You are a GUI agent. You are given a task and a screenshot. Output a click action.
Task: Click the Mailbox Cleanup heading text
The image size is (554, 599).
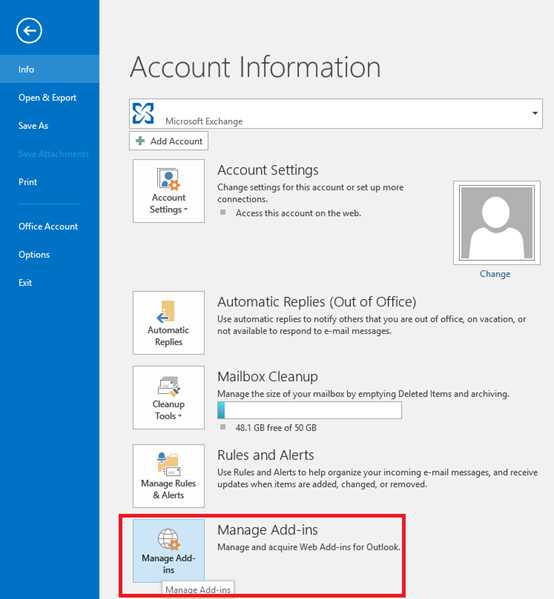(267, 377)
